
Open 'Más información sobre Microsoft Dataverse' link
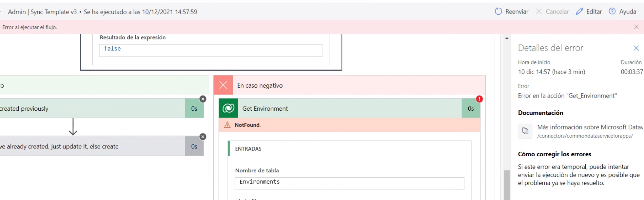(x=590, y=127)
